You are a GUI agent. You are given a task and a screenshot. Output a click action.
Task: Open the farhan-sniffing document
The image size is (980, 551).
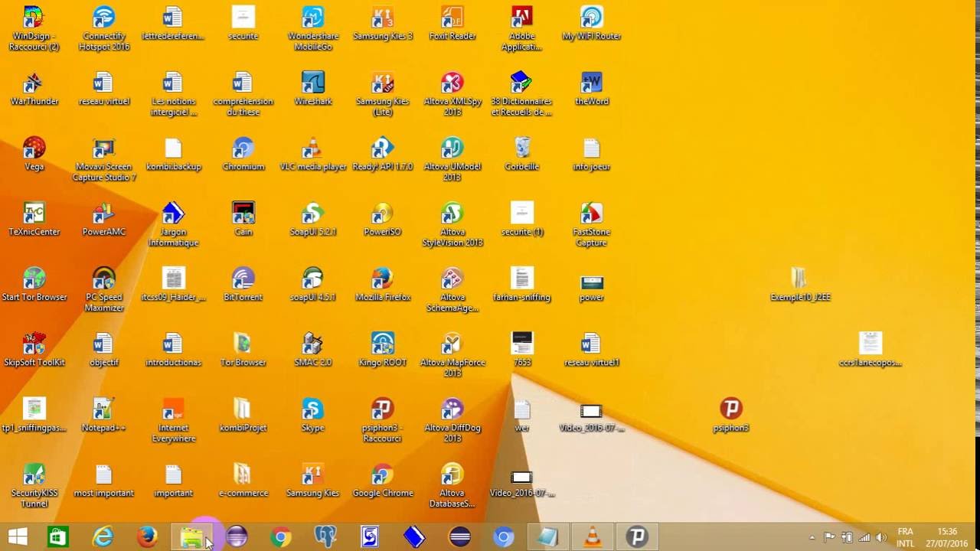point(522,284)
